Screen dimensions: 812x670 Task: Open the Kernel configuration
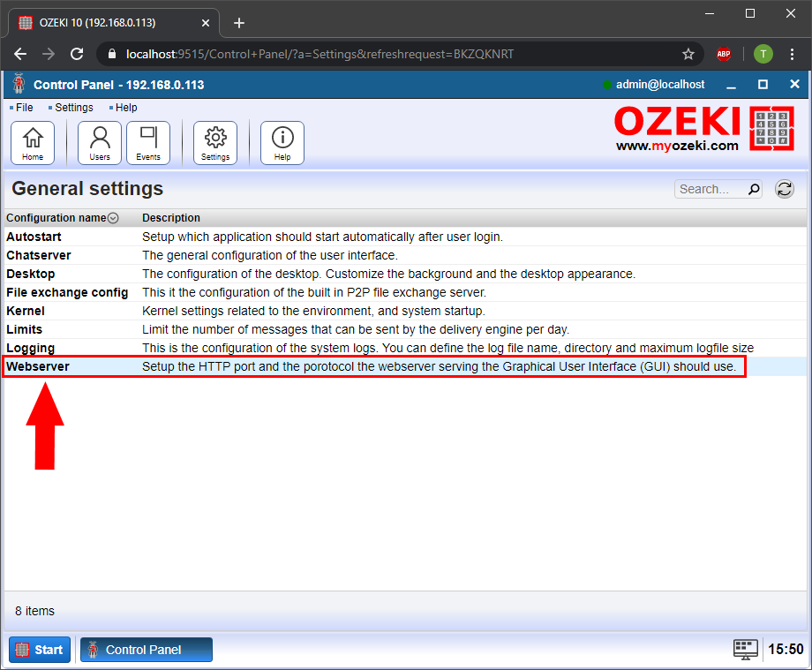tap(26, 312)
